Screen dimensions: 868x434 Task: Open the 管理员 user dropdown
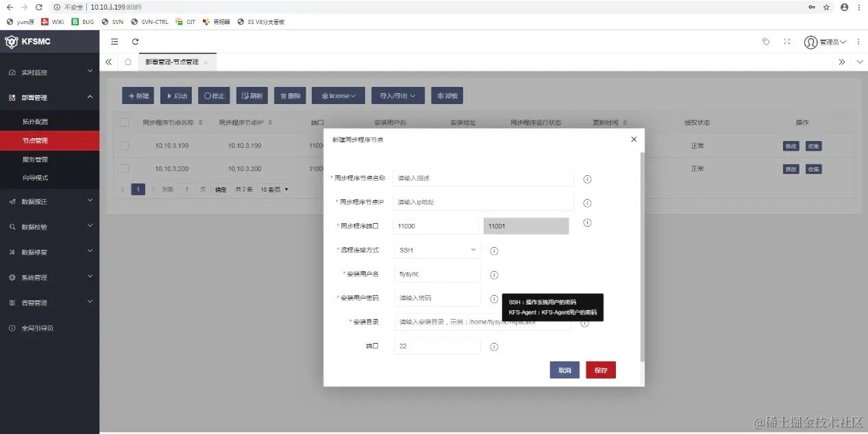(833, 42)
